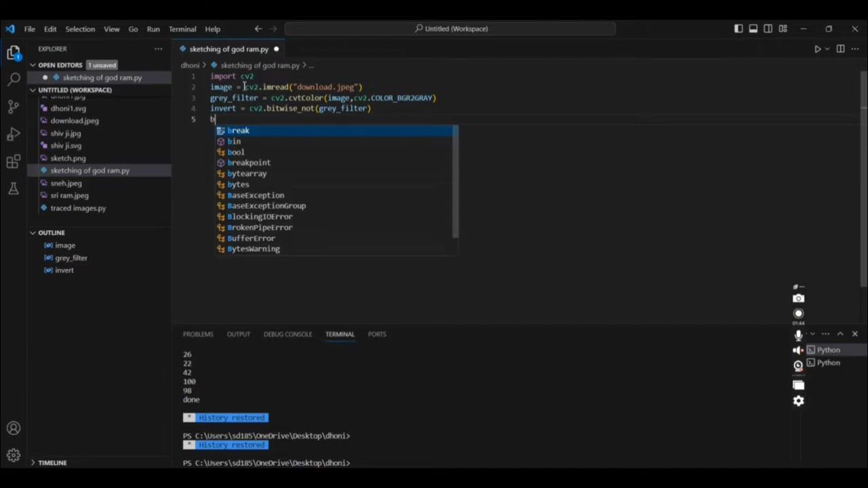Collapse the Outline section
The height and width of the screenshot is (488, 868).
click(51, 232)
